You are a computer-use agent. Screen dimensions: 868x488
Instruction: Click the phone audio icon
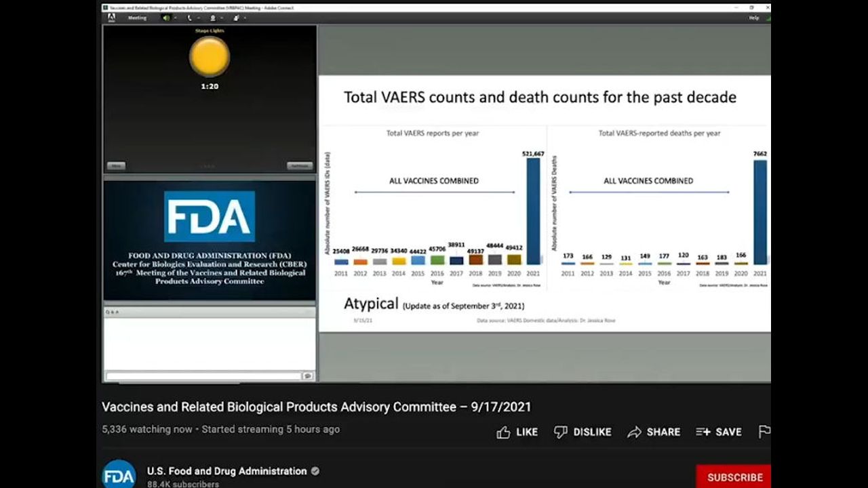[189, 18]
